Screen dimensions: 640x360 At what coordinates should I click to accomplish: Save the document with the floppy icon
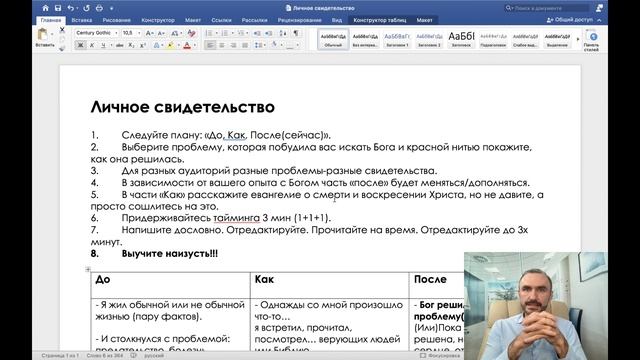[x=58, y=8]
